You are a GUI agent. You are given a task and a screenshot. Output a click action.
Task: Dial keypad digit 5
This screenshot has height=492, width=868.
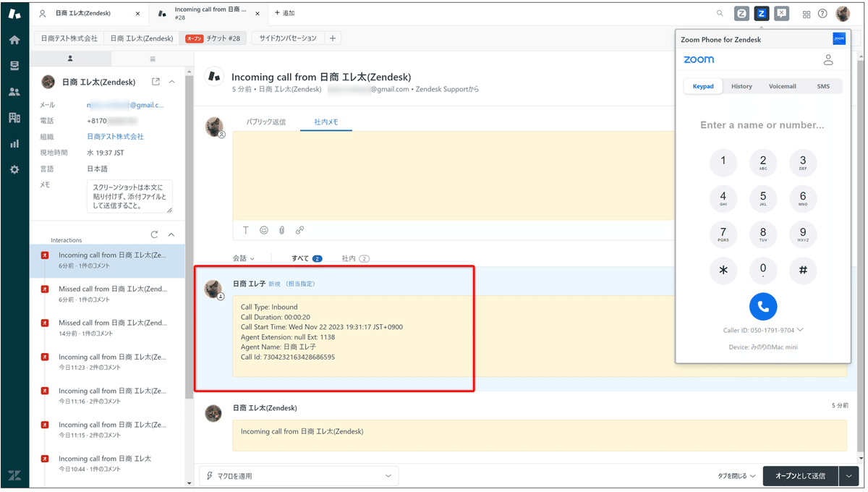coord(763,198)
